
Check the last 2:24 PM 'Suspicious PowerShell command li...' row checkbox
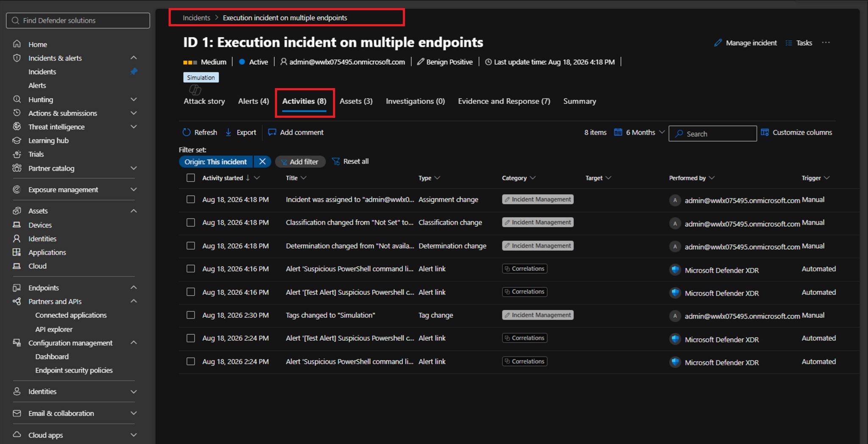(x=191, y=361)
